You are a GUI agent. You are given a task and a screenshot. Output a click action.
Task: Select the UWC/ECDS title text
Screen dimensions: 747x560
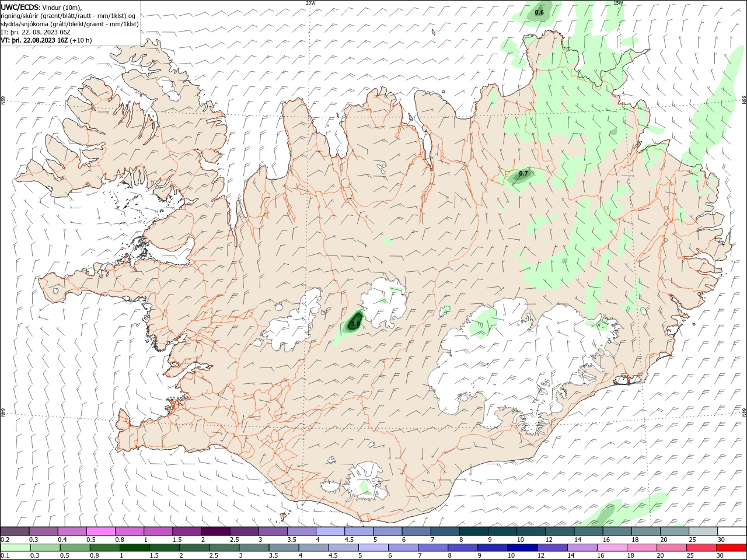click(20, 7)
